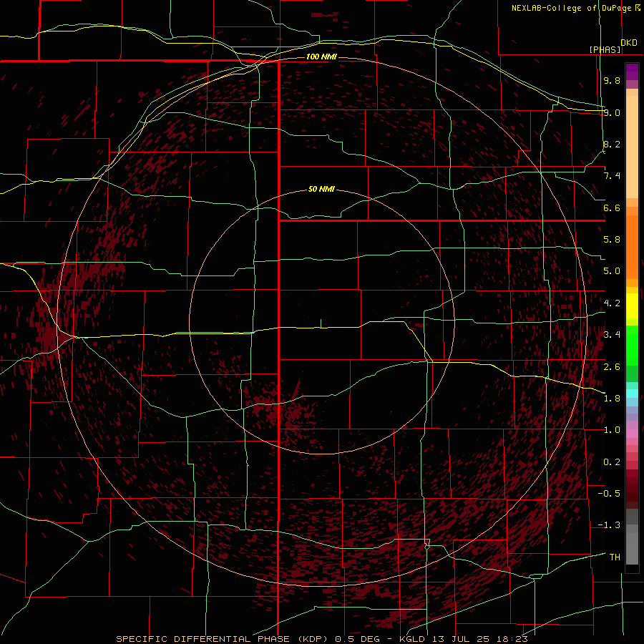
Task: Pick the purple band at the top of the color bar
Action: click(x=632, y=72)
